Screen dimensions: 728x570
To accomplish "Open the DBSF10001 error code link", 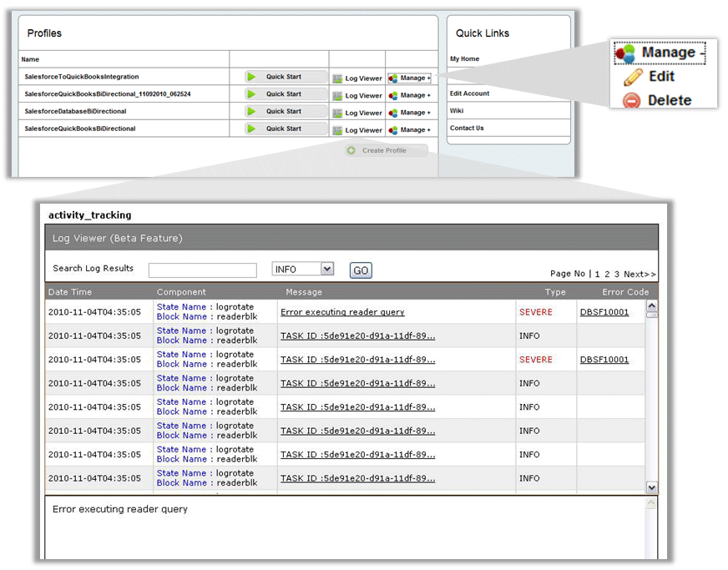I will 604,312.
